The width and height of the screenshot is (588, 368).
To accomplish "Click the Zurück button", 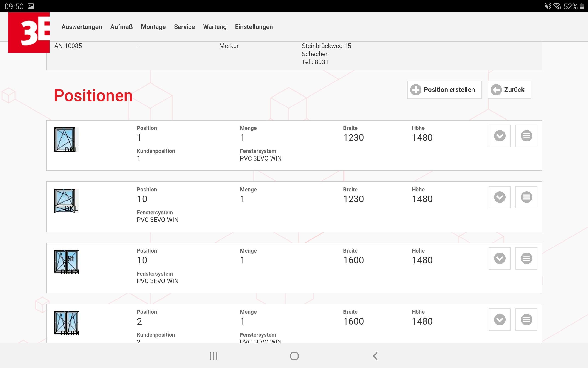I will point(509,90).
